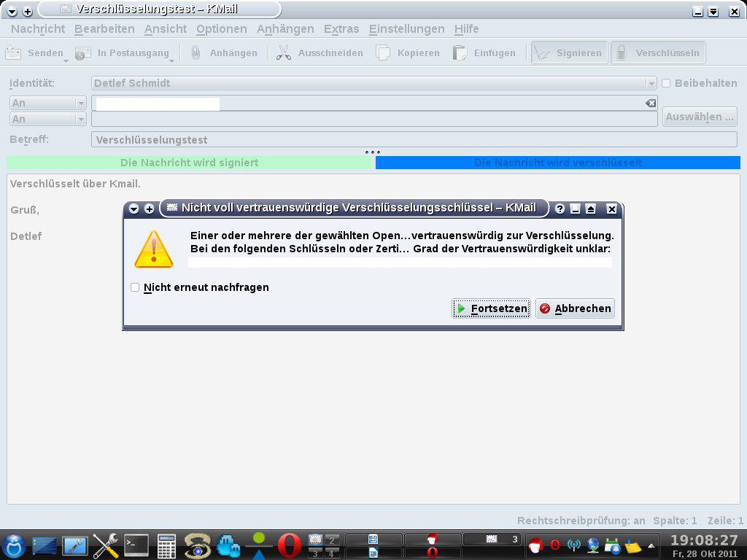Open the first An recipient type dropdown
Screen dimensions: 747x560
click(x=47, y=103)
